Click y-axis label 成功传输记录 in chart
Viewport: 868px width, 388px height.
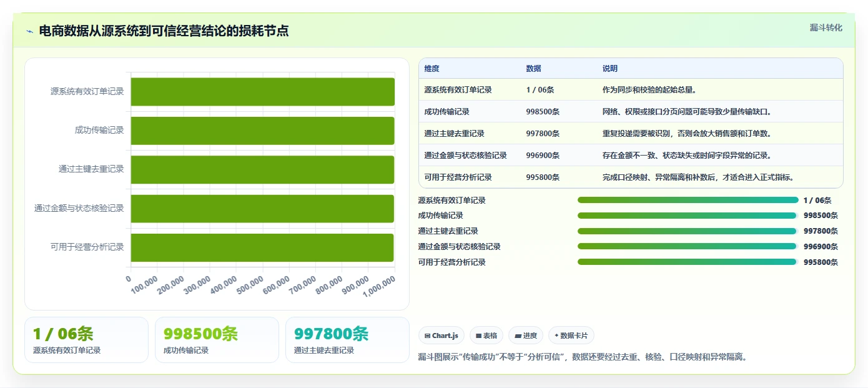pos(99,131)
